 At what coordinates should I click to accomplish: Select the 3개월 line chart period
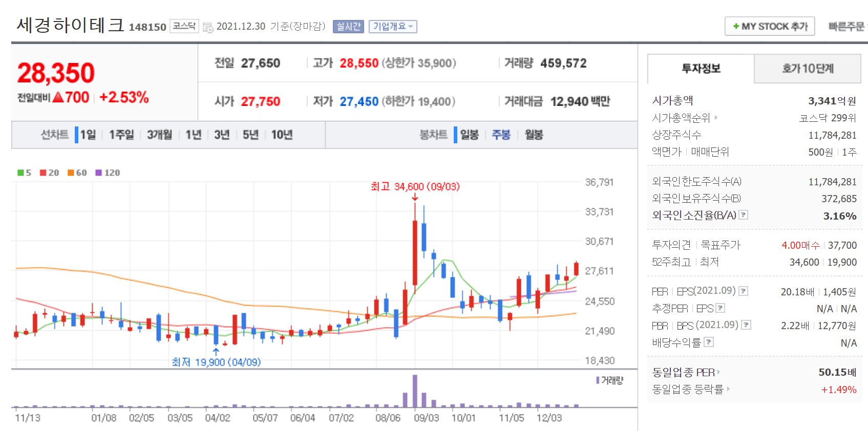(159, 135)
